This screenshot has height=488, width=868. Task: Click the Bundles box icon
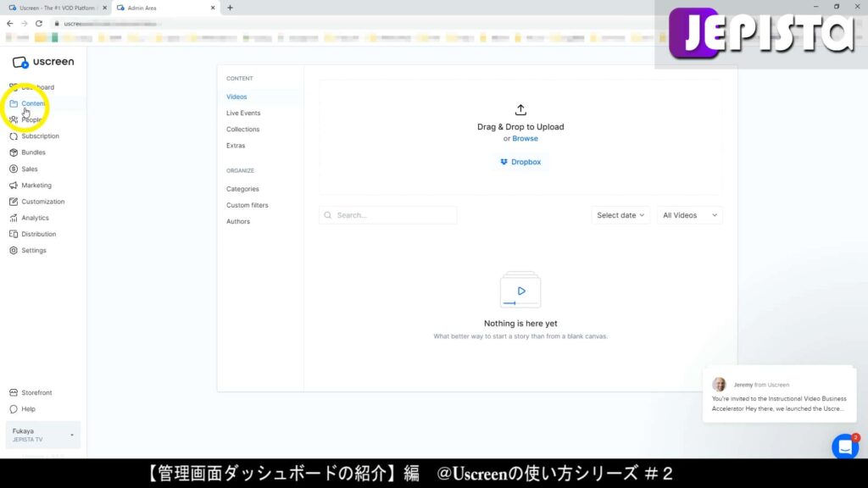(x=14, y=152)
